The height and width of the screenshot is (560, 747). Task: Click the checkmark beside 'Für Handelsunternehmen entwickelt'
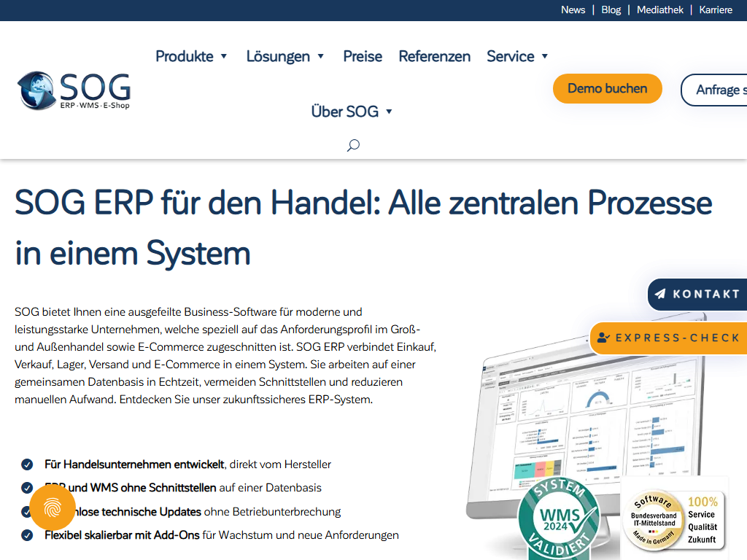(27, 464)
